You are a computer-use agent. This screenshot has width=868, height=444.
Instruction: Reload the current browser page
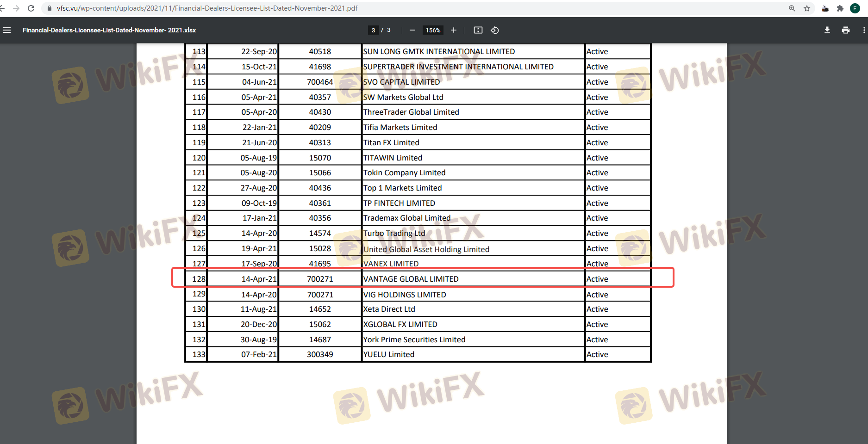[x=31, y=8]
